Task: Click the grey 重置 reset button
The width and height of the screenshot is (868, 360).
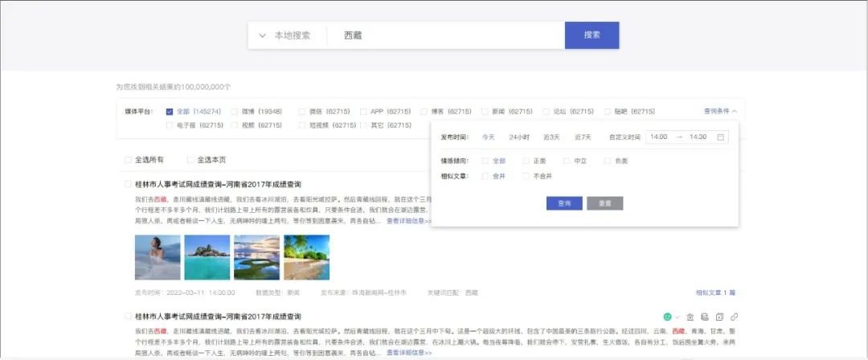Action: tap(604, 203)
